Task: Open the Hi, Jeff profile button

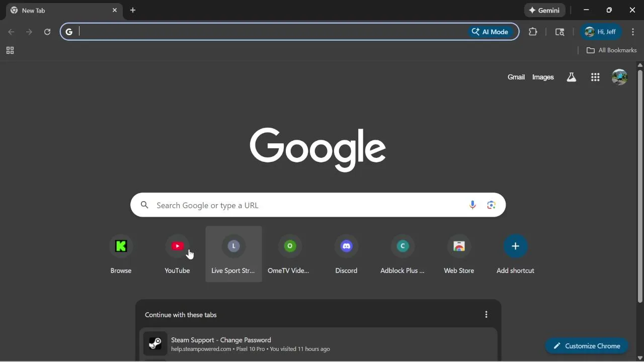Action: click(x=601, y=32)
